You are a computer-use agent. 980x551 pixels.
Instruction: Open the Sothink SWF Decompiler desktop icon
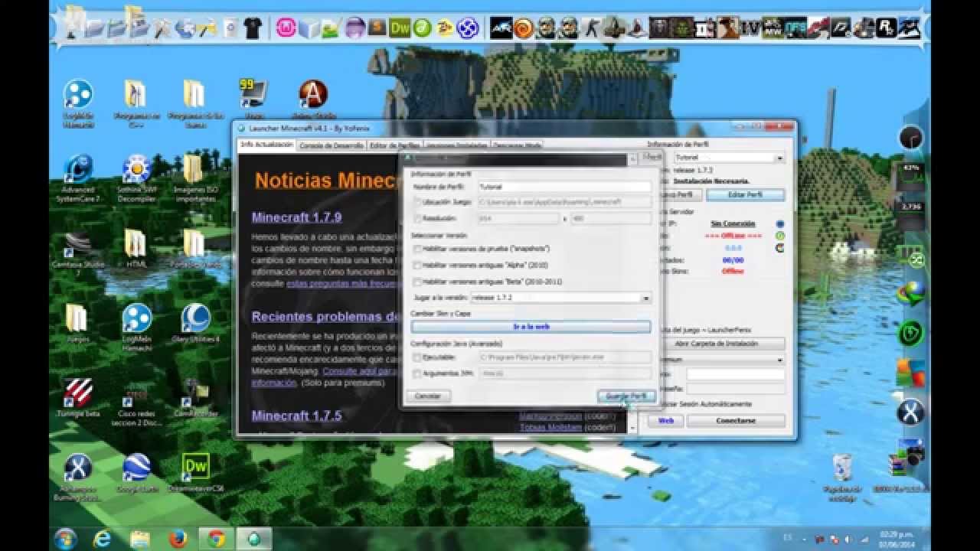136,178
